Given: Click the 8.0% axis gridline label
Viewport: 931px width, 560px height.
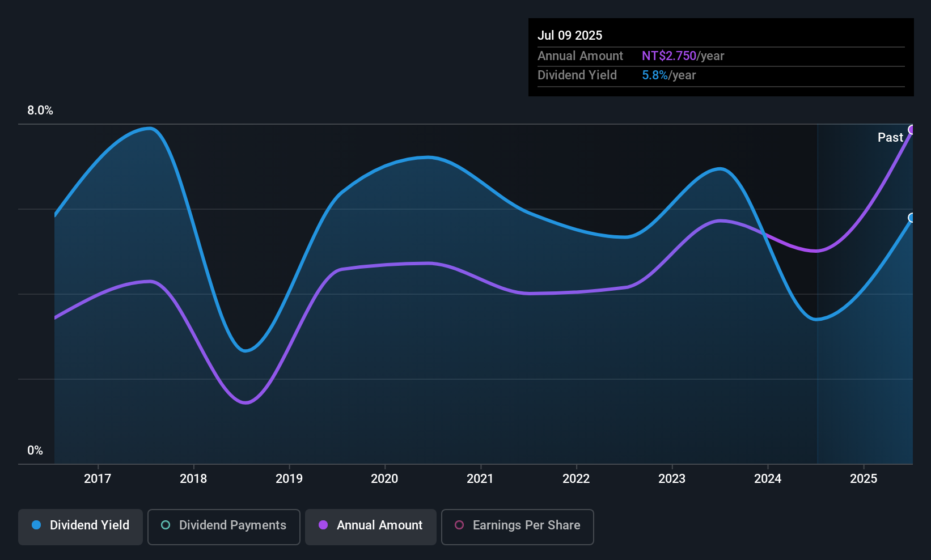Looking at the screenshot, I should (40, 111).
